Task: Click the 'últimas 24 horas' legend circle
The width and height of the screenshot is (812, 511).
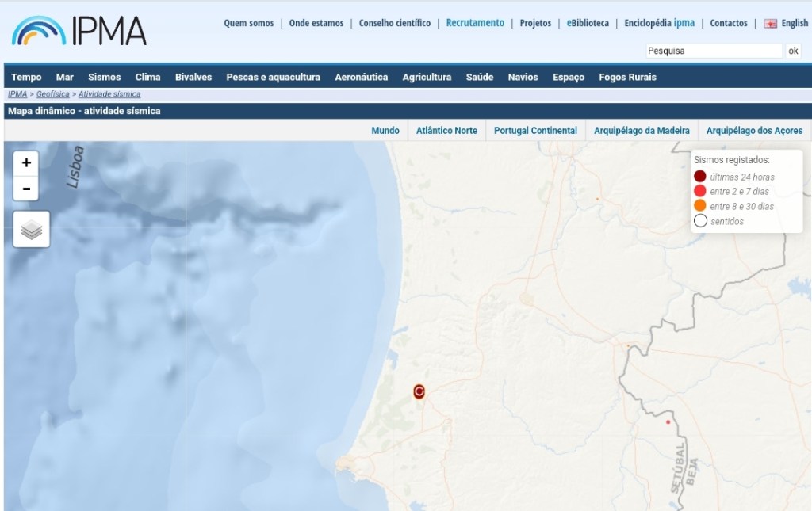Action: (700, 177)
